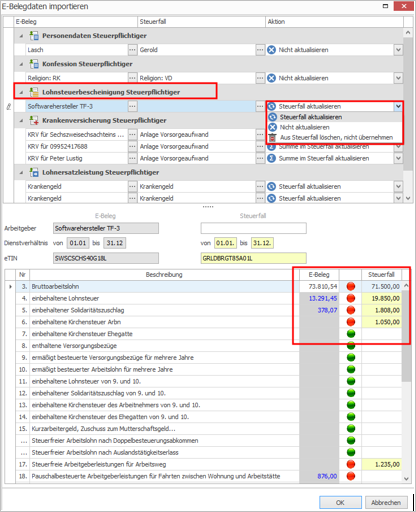
Task: Click the Abbrechen button
Action: (386, 502)
